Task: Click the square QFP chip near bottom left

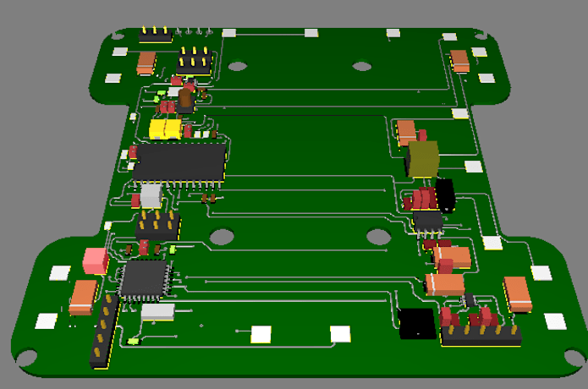Action: (144, 280)
